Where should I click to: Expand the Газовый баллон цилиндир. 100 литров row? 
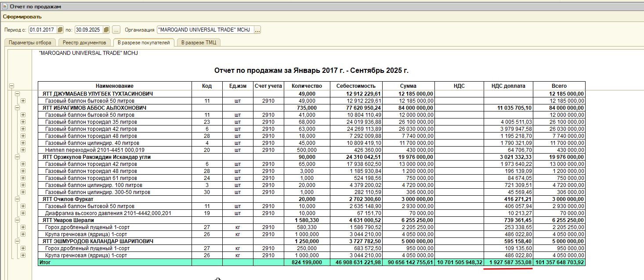23,185
